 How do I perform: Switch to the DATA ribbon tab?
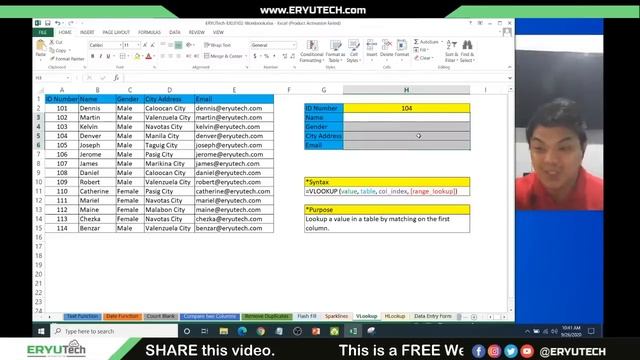175,32
